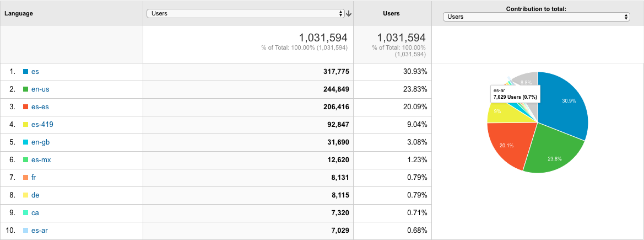Open the es-ar language link

(x=40, y=231)
